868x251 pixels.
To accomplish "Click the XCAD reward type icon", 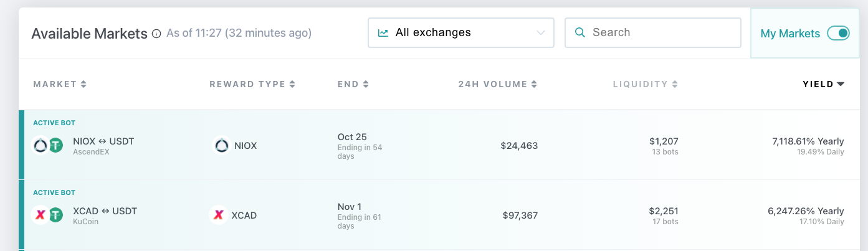I will (218, 215).
